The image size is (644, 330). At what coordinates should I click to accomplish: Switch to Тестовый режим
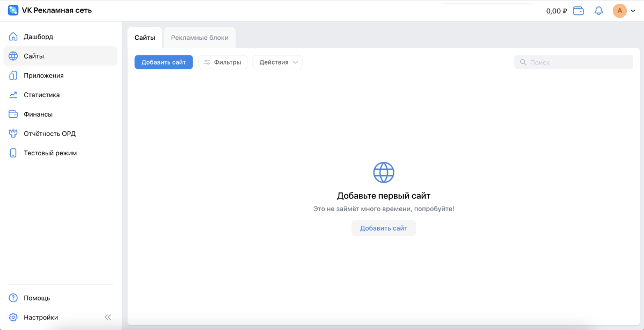tap(61, 153)
